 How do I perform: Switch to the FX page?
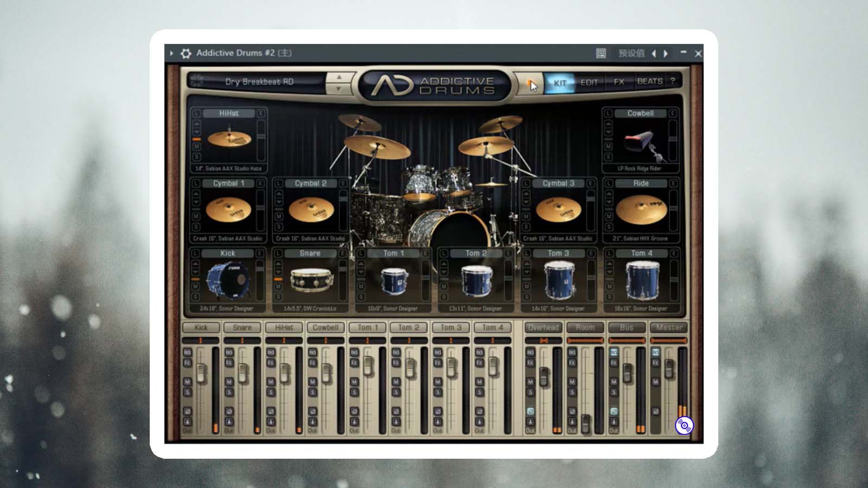[619, 82]
